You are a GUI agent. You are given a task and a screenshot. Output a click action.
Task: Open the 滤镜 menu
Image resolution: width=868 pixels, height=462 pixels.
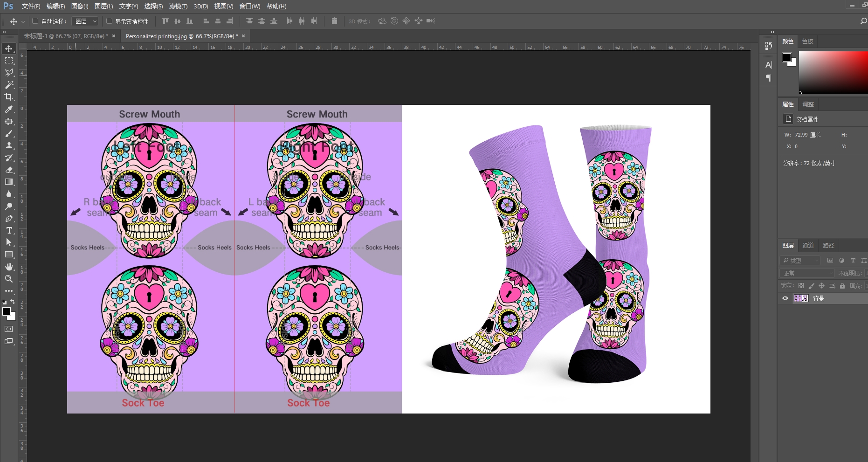(178, 6)
